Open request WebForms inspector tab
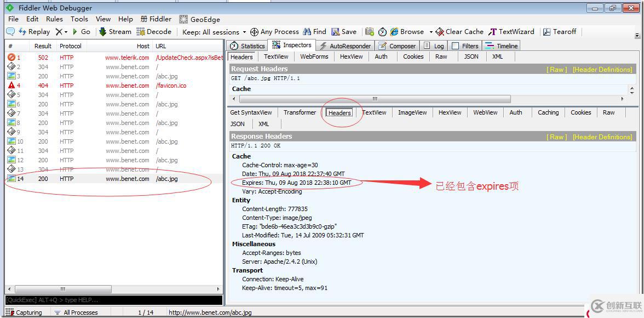Image resolution: width=644 pixels, height=318 pixels. pos(314,56)
